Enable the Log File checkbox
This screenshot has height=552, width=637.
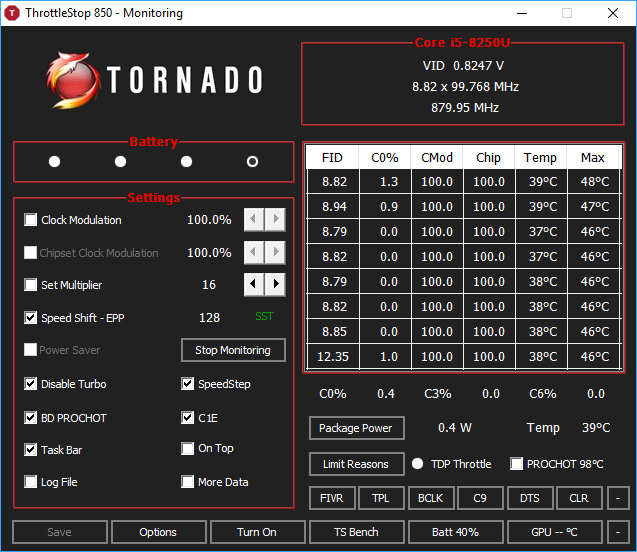point(30,482)
